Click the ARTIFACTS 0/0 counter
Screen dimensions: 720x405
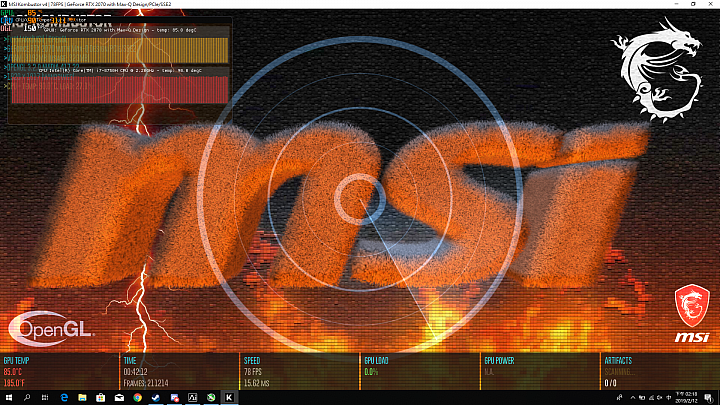point(610,383)
